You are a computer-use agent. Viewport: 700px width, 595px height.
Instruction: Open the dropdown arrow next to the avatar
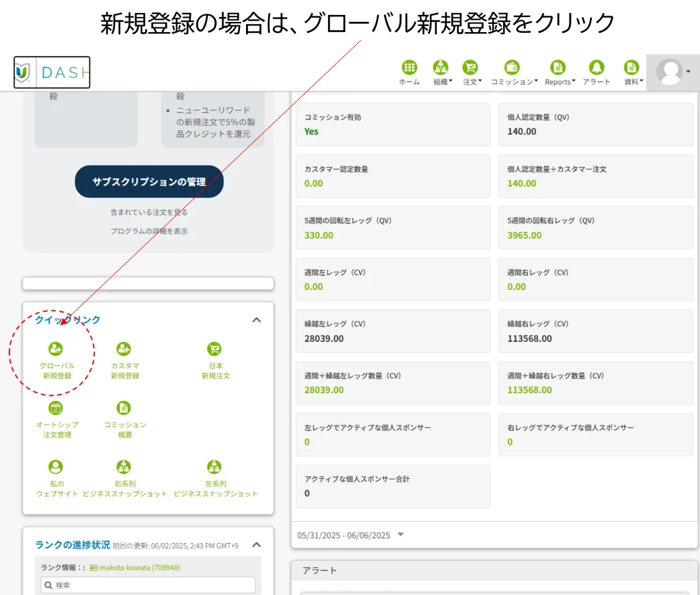(x=688, y=72)
